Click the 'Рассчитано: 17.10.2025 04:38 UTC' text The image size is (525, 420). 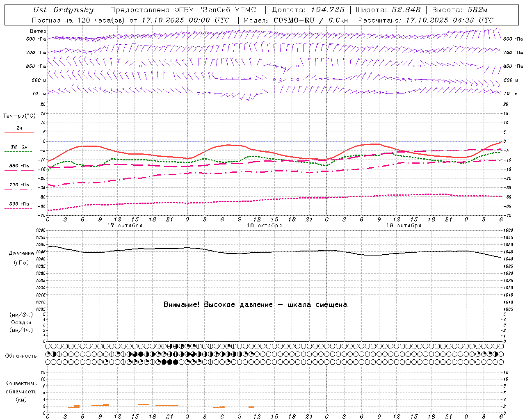426,20
